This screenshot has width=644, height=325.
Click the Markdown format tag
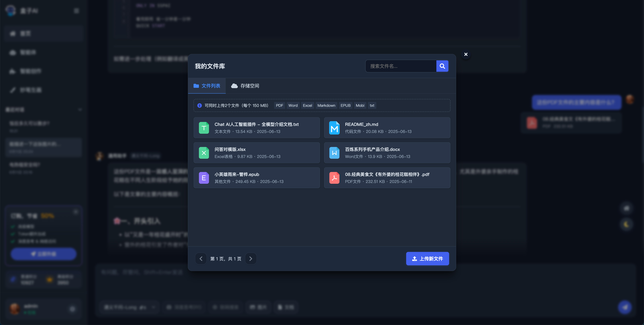(x=326, y=106)
